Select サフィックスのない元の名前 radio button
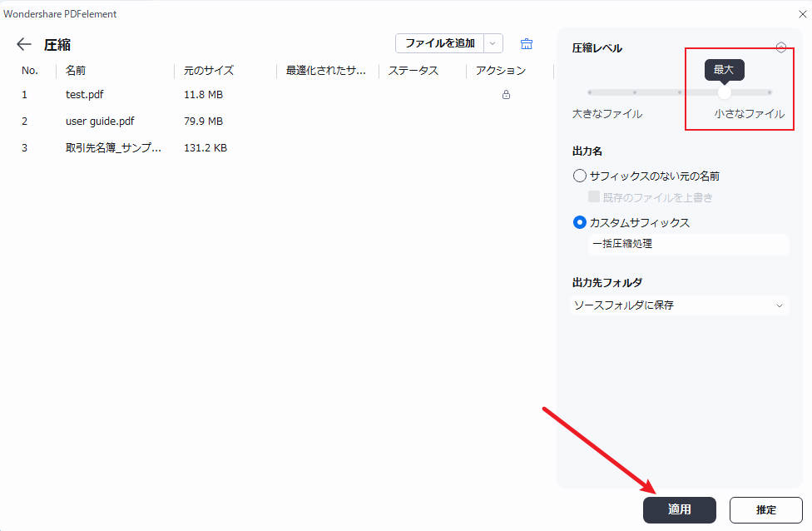Screen dimensions: 812x531 point(578,176)
